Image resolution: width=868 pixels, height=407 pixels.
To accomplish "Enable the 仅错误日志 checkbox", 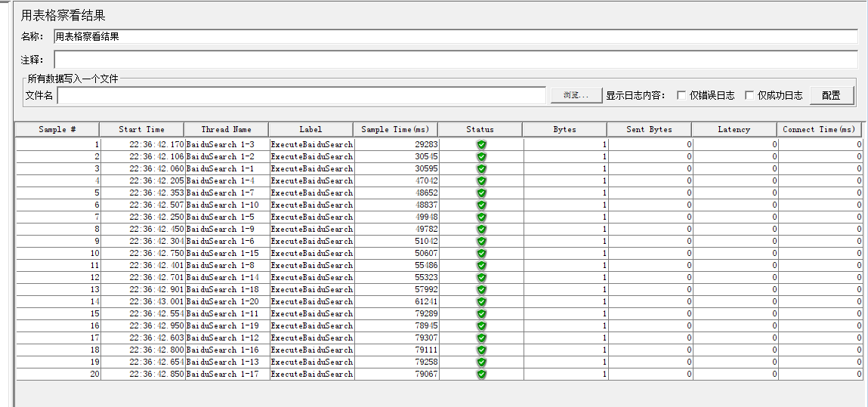I will point(681,95).
